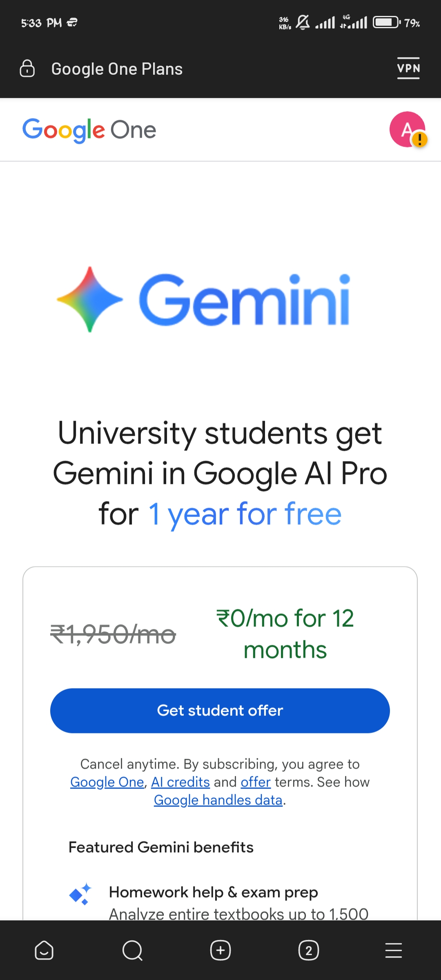Open the offer terms link
Screen dimensions: 441x980
(256, 782)
